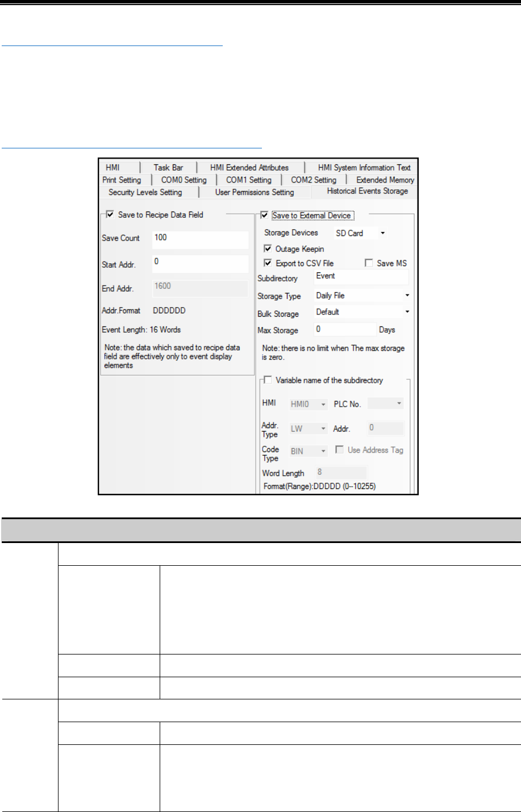The height and width of the screenshot is (812, 521).
Task: Toggle Save to External Device checkbox
Action: coord(264,216)
